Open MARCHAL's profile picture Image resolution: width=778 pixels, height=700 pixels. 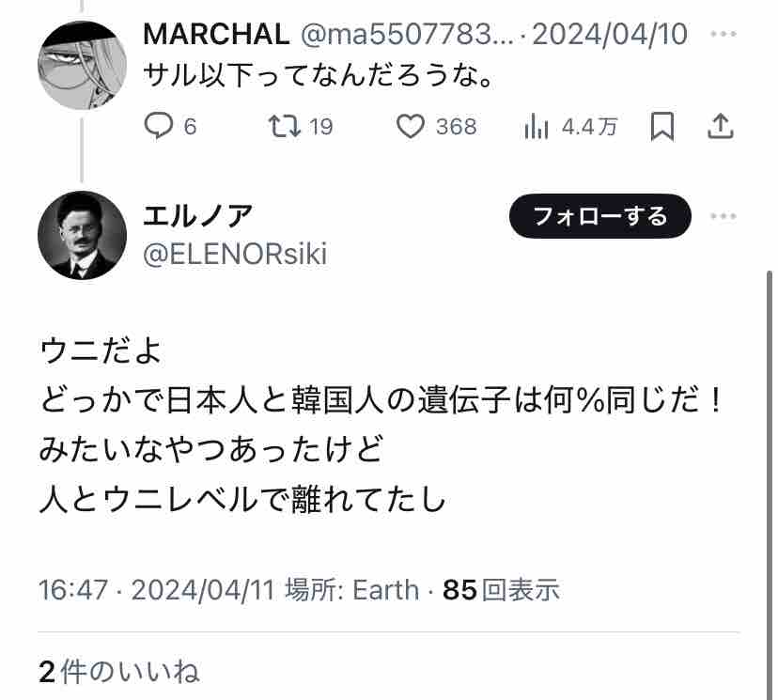tap(82, 65)
